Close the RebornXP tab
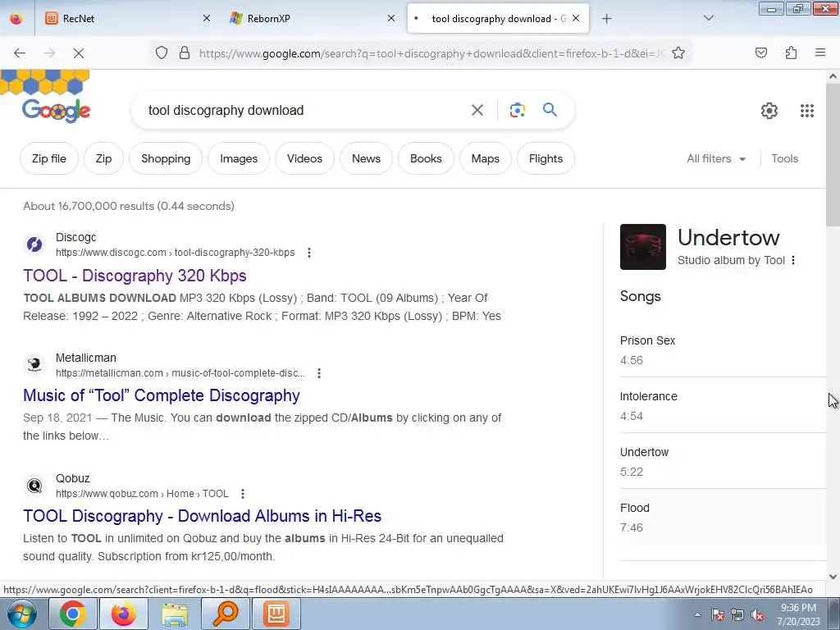Image resolution: width=840 pixels, height=630 pixels. [391, 18]
